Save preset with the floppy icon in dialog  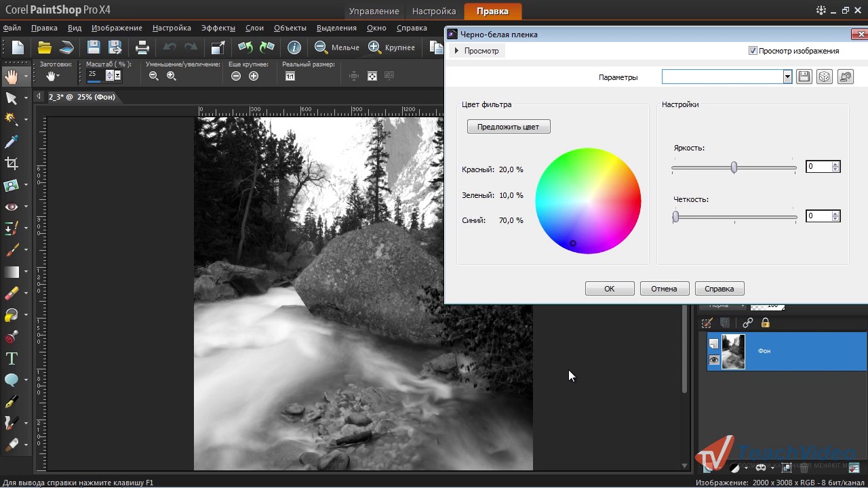(804, 77)
